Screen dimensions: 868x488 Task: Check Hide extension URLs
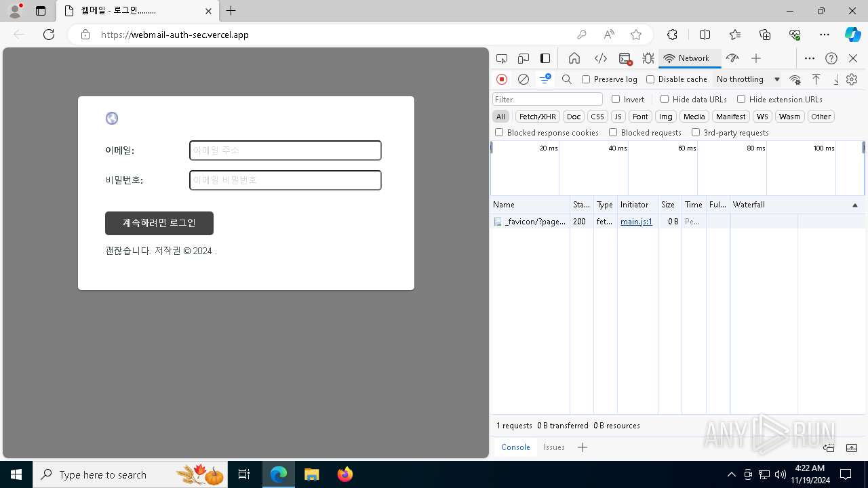click(741, 99)
